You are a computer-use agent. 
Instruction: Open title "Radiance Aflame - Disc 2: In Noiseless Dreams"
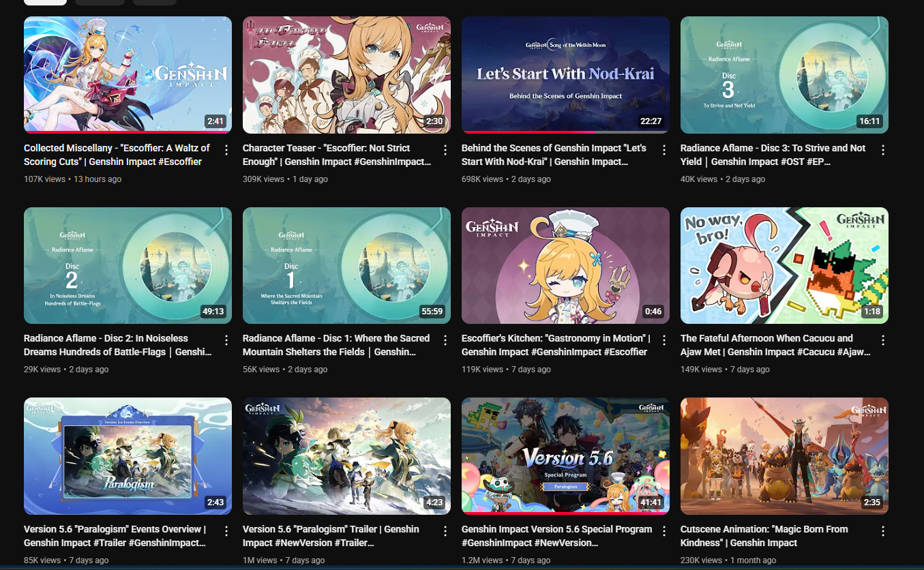[118, 345]
